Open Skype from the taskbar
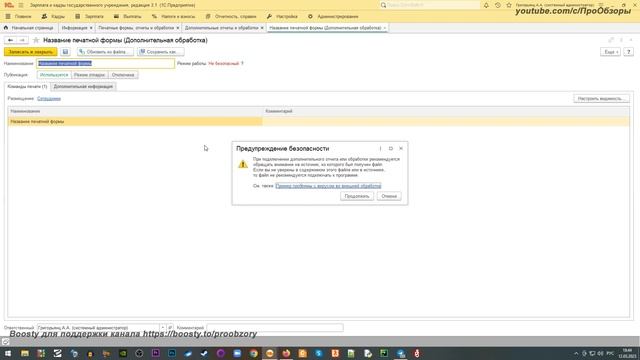This screenshot has height=360, width=640. point(319,353)
